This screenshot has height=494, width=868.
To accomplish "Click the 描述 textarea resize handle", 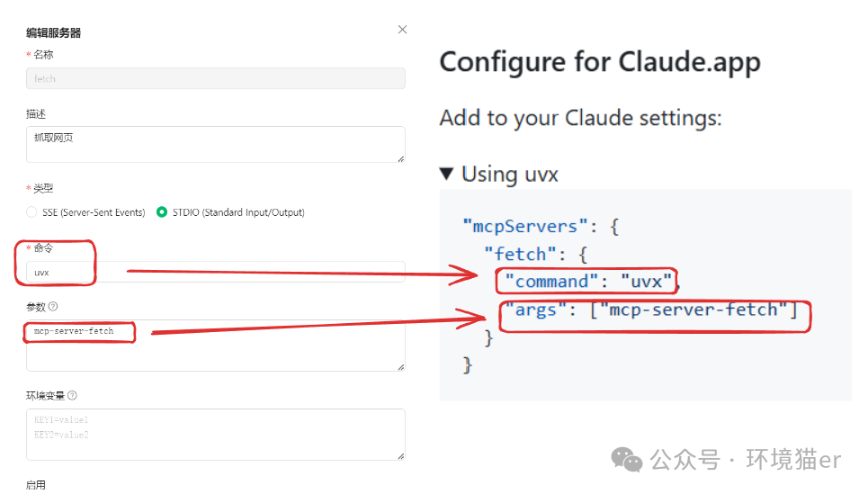I will pos(400,157).
